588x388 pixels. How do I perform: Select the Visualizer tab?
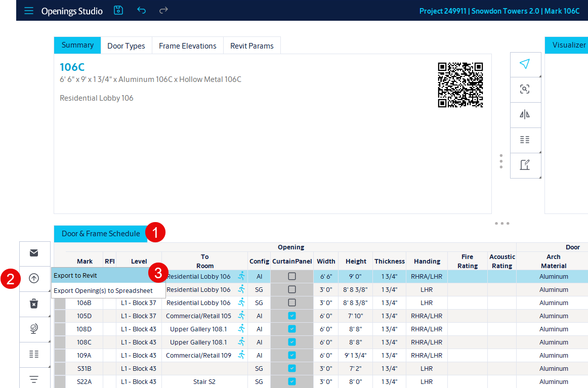(567, 46)
